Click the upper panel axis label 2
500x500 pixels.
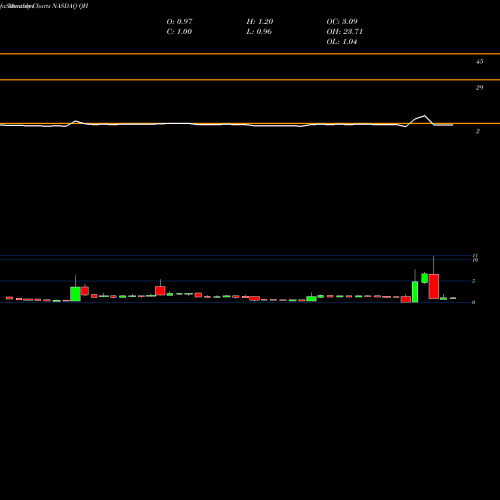tap(478, 131)
